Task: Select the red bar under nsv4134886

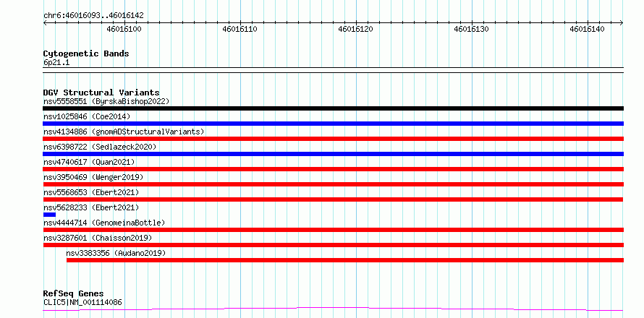Action: click(x=333, y=139)
